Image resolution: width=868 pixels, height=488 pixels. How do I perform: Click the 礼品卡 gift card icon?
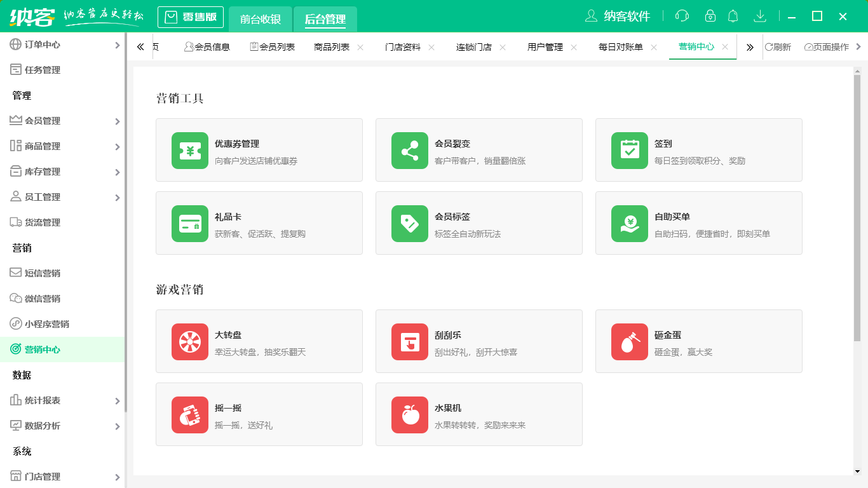click(189, 223)
